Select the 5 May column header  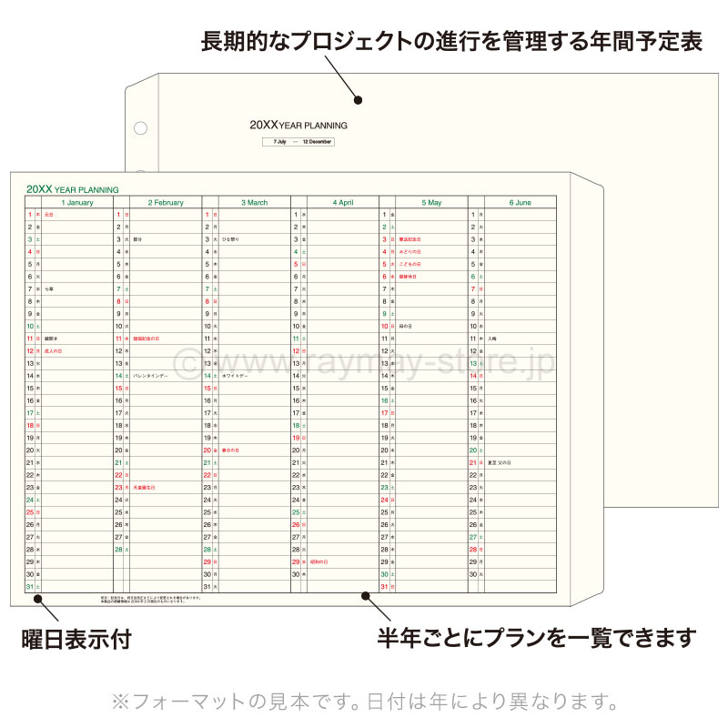pos(432,203)
